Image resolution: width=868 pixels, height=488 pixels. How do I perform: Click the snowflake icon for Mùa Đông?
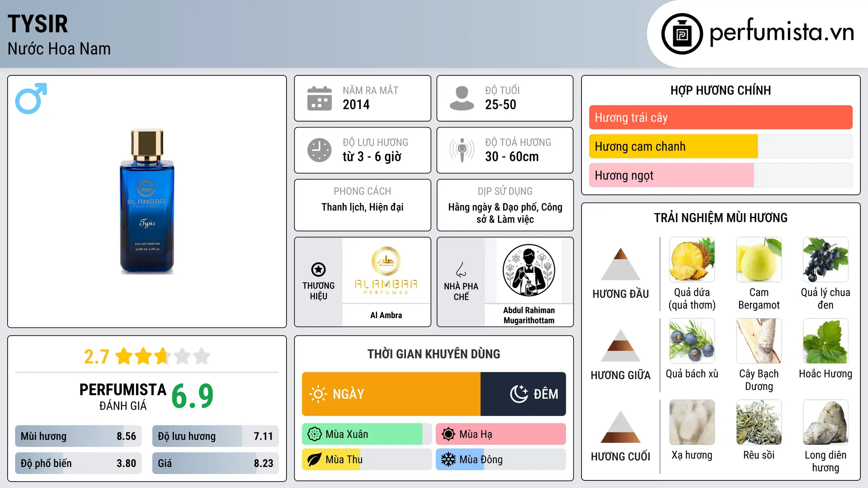pyautogui.click(x=448, y=460)
